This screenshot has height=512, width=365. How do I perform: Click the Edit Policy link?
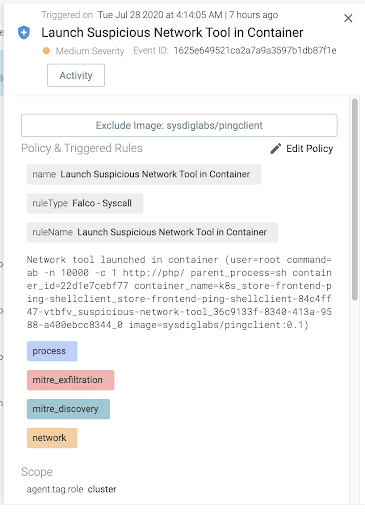309,149
